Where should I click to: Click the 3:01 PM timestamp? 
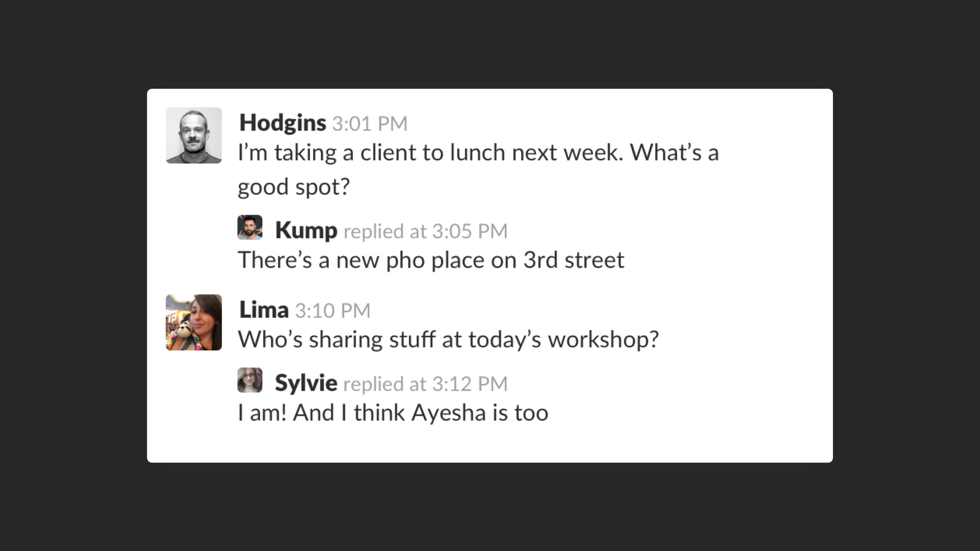pos(370,124)
